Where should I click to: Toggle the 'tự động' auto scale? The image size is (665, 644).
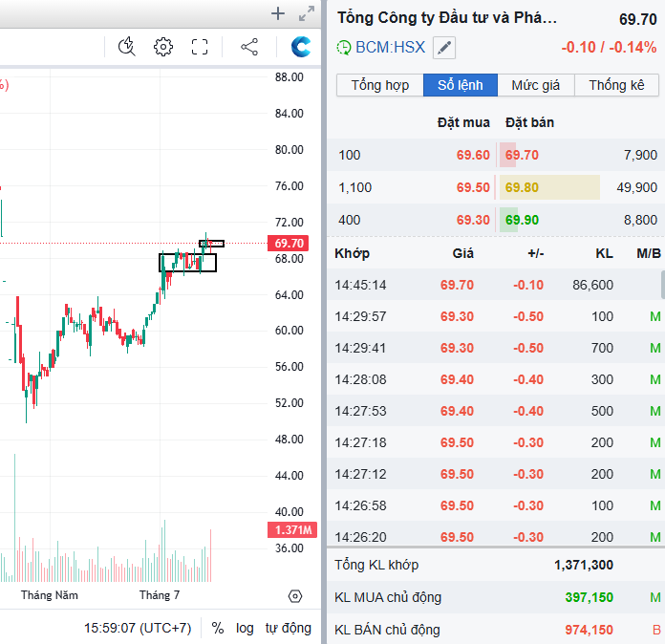tap(289, 628)
